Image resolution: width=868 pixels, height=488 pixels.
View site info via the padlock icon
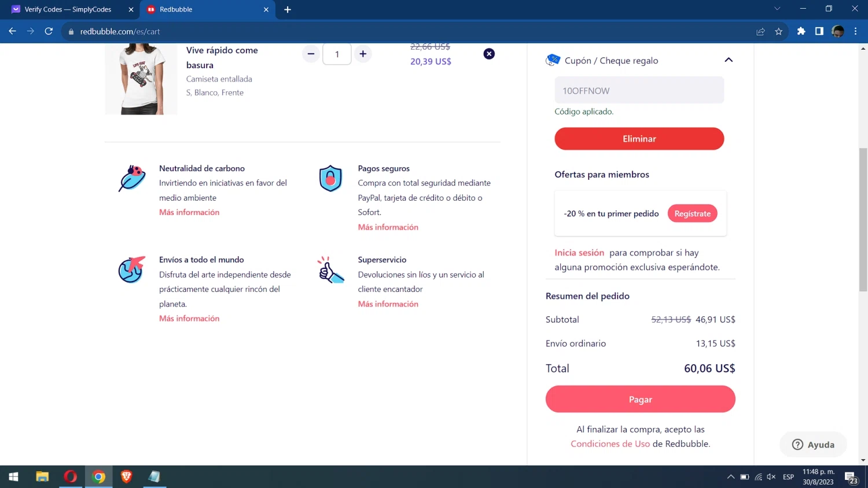(71, 32)
